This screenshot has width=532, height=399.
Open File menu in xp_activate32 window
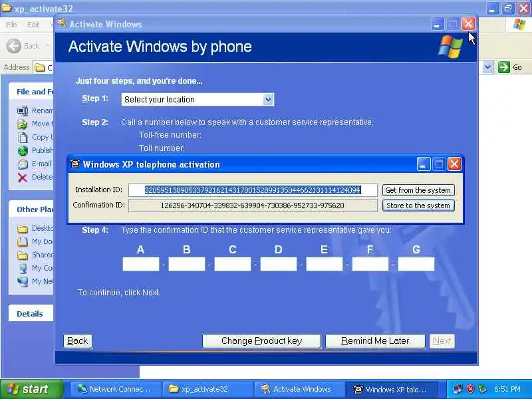(x=11, y=25)
